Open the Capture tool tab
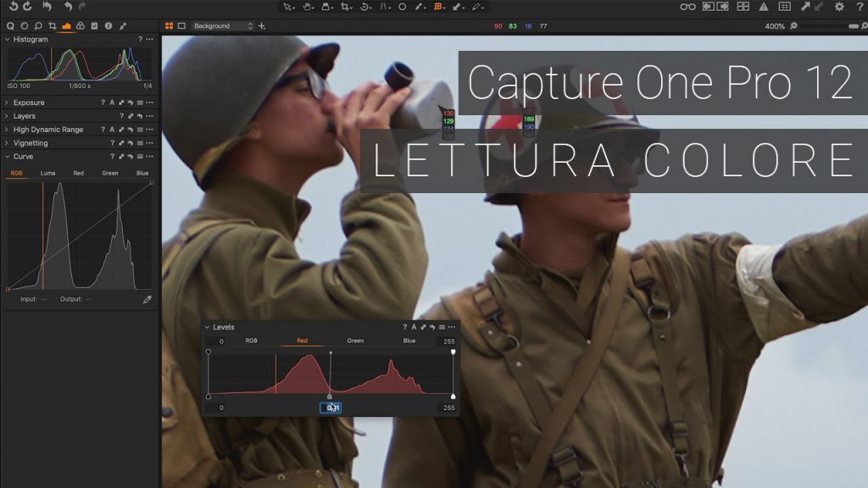 (x=25, y=26)
